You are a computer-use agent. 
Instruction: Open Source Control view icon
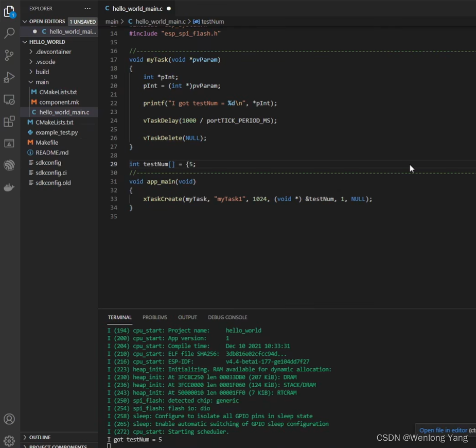[9, 55]
